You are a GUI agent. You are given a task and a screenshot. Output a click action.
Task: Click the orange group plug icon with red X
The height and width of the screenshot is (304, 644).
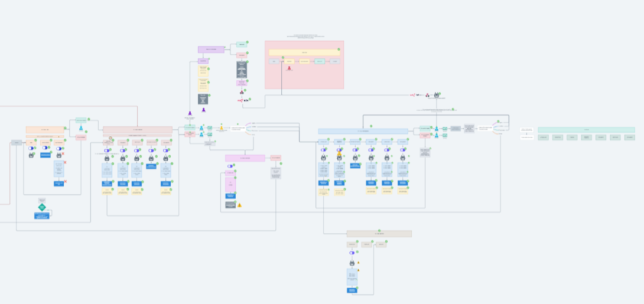click(x=58, y=155)
